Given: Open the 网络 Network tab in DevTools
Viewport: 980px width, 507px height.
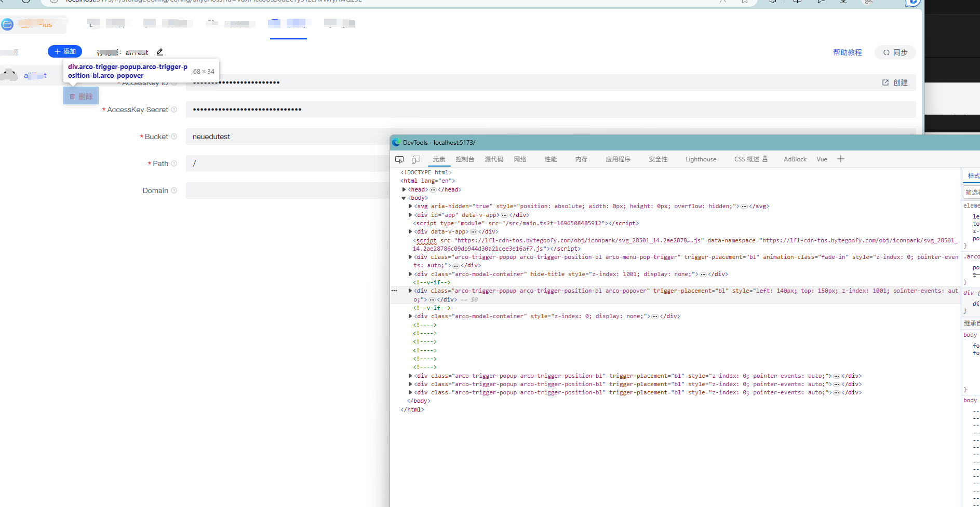Looking at the screenshot, I should point(520,159).
